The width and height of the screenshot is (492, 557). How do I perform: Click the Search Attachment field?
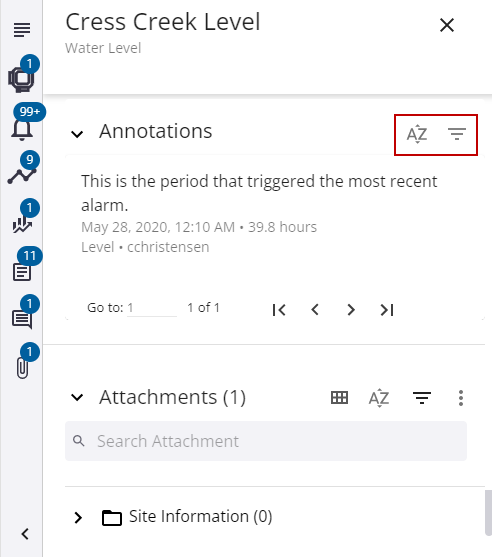266,441
